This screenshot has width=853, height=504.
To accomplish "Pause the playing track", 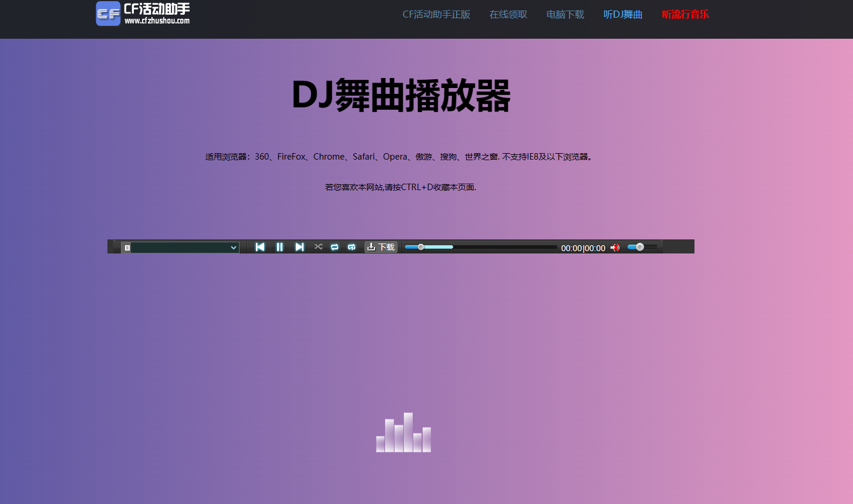I will 279,247.
